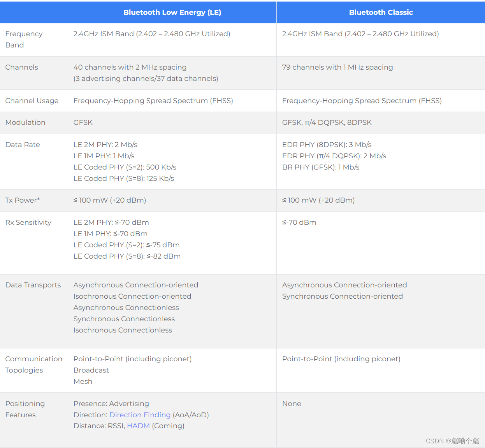
Task: Select 'LE 1M PHY: ≤-70 dBm' line
Action: tap(111, 234)
